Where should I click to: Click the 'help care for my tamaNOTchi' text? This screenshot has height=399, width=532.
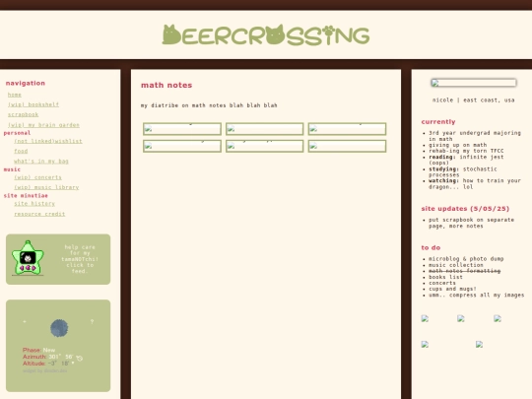coord(80,259)
